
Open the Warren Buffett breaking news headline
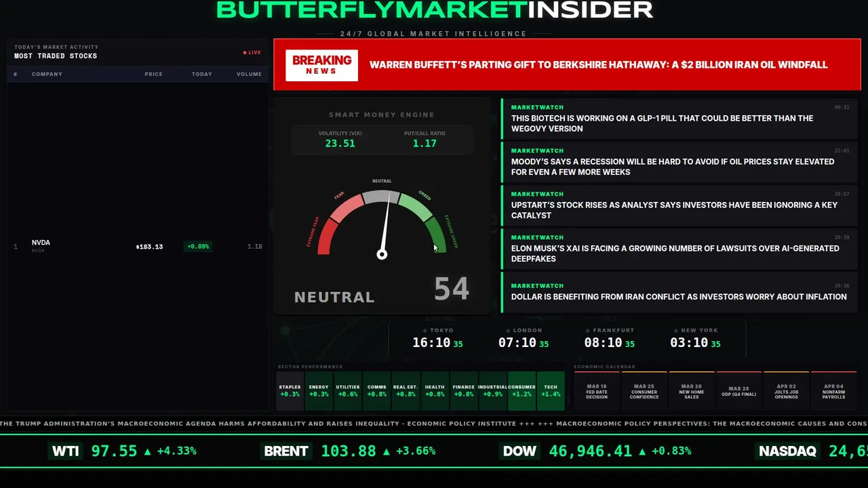[x=598, y=65]
